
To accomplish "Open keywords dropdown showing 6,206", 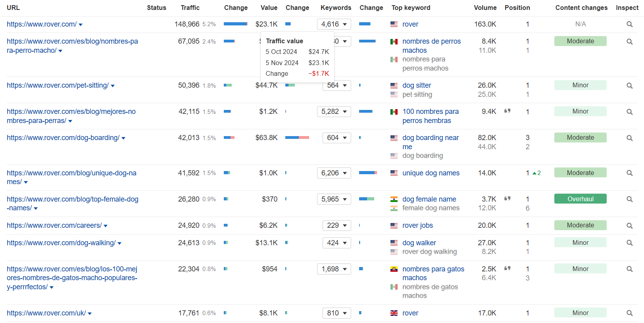I will (334, 173).
